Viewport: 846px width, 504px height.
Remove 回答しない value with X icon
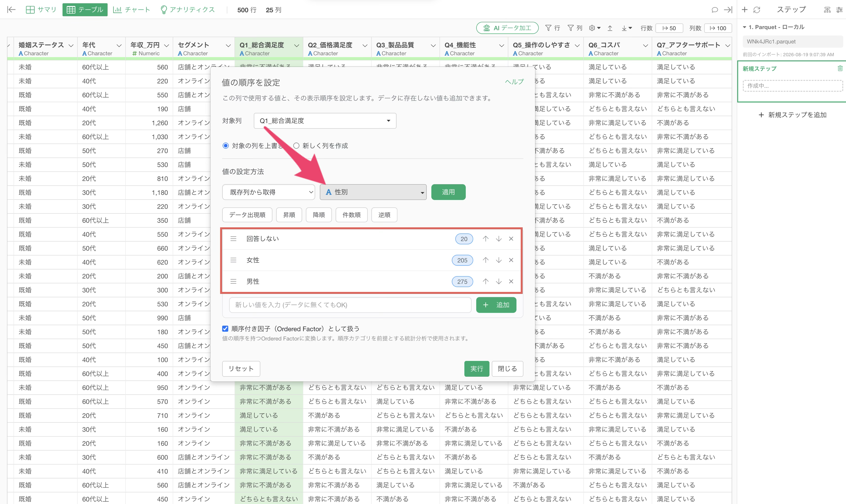511,239
